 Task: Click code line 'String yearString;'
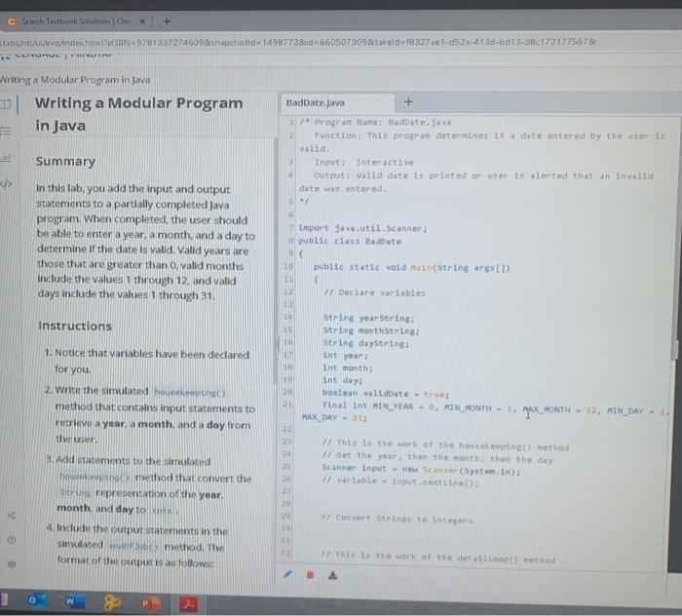tap(369, 318)
